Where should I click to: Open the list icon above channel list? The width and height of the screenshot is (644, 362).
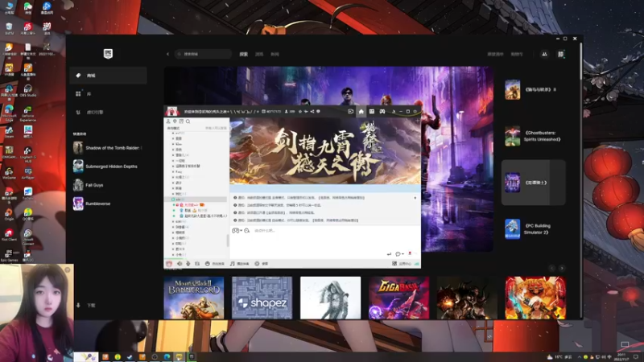click(181, 121)
